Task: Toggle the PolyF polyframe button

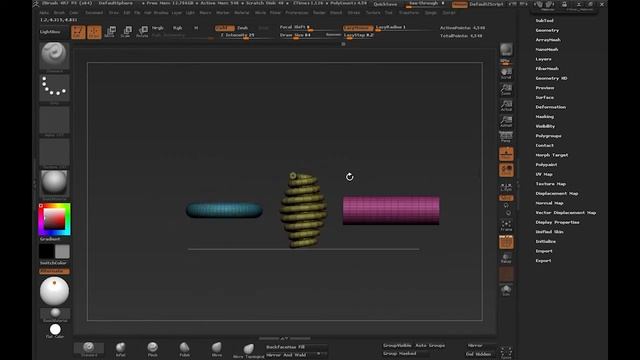Action: pos(506,242)
